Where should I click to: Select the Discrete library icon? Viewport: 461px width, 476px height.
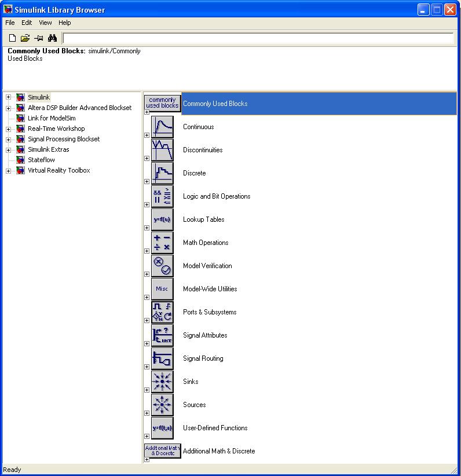162,173
